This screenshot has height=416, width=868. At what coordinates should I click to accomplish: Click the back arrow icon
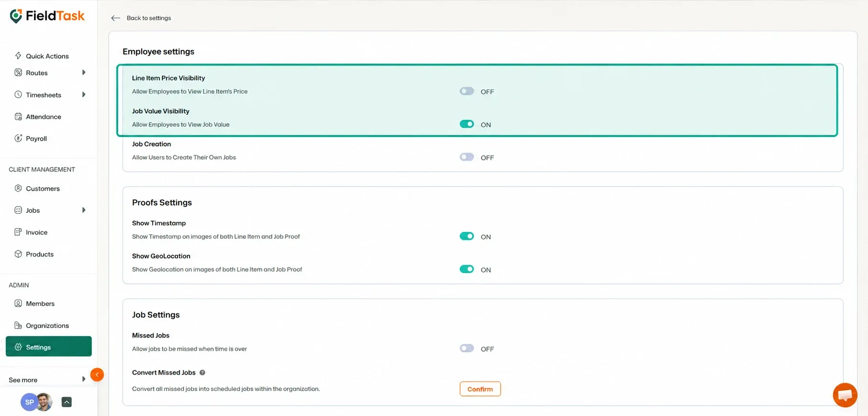point(115,18)
